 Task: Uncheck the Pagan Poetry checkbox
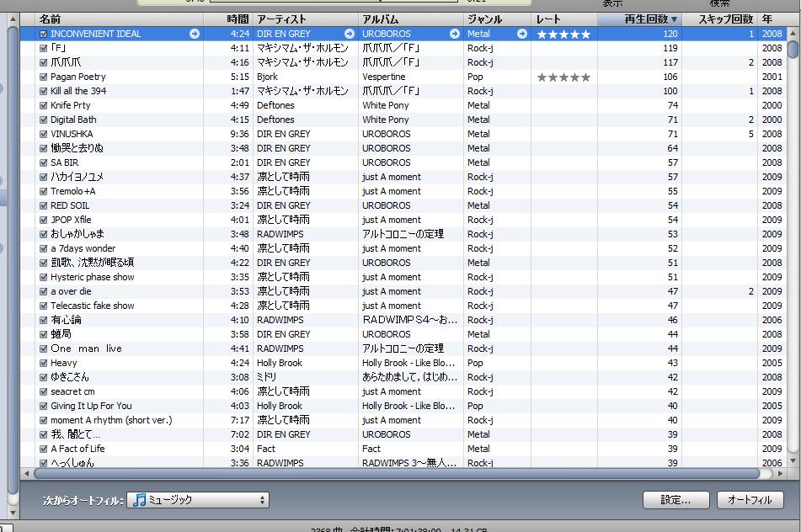44,77
